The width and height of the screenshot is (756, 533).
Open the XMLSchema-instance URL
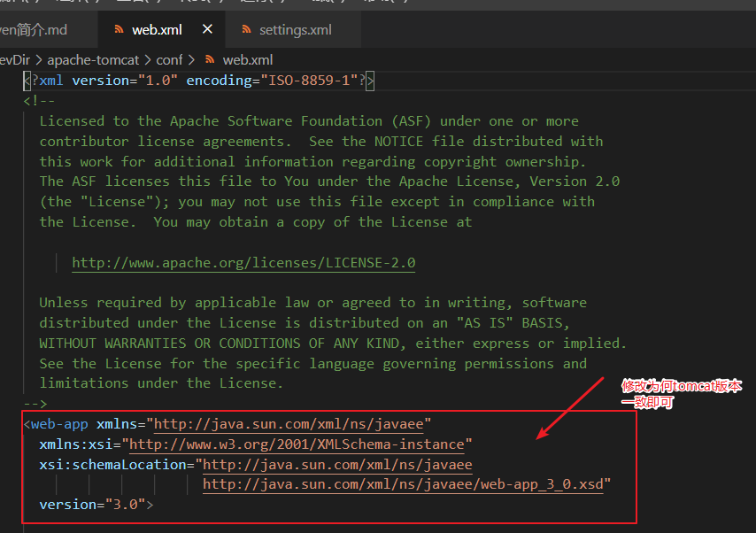297,444
